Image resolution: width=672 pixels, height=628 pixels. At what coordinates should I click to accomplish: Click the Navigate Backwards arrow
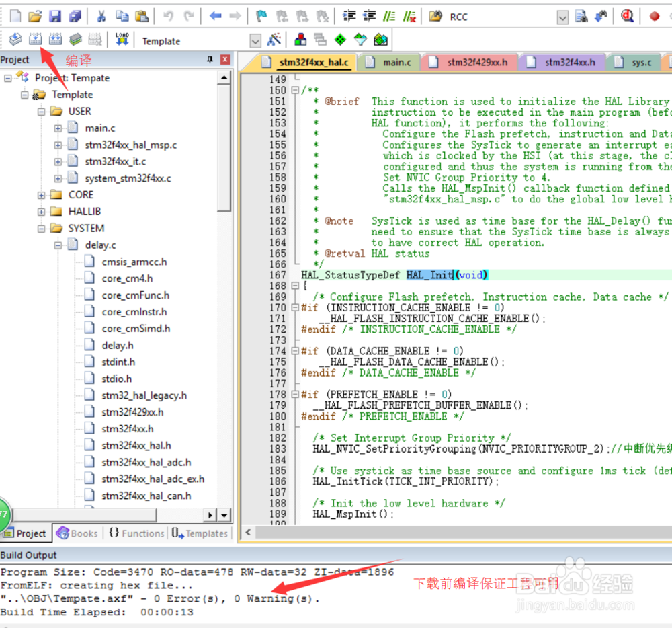[215, 16]
